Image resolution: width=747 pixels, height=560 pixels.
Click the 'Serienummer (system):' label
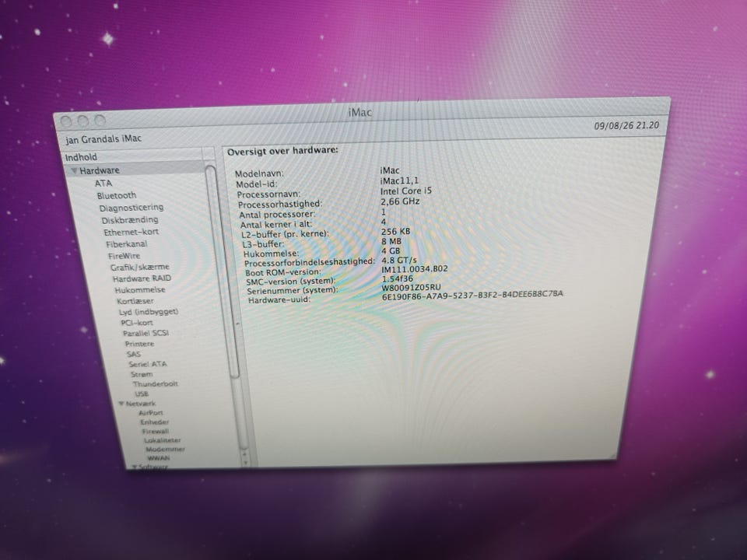point(293,290)
